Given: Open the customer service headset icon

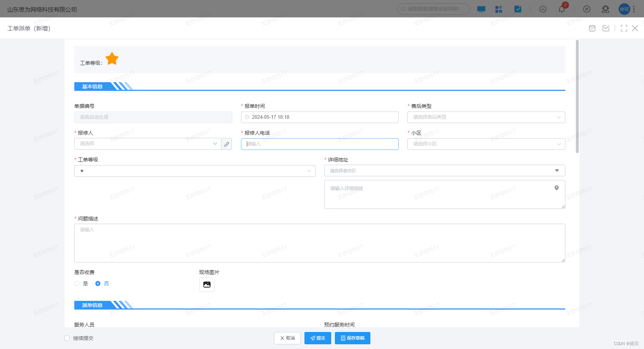Looking at the screenshot, I should pos(606,9).
